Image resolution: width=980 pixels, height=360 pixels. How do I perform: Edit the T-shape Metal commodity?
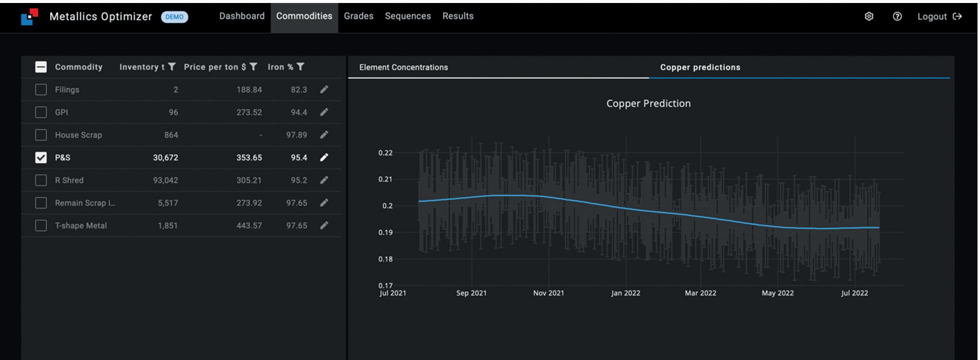[324, 225]
